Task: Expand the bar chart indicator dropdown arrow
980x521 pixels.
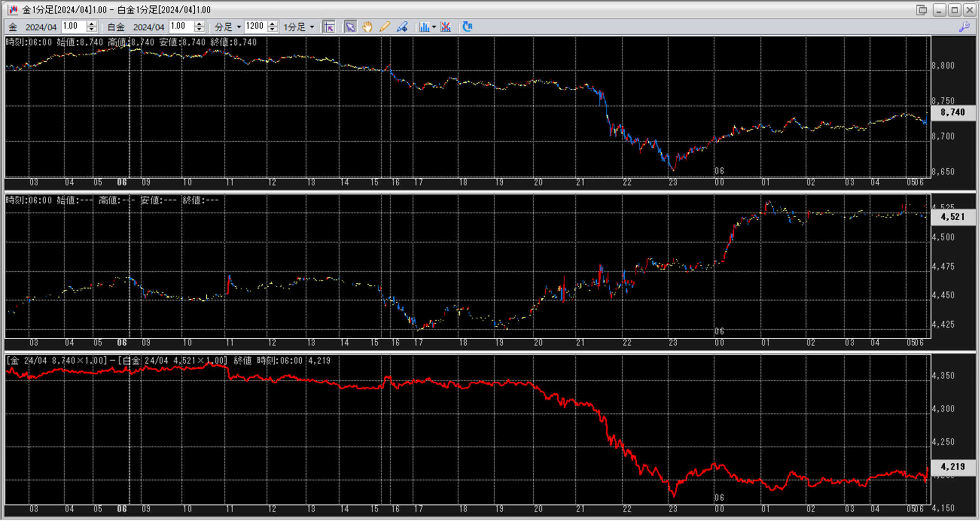Action: (x=434, y=27)
